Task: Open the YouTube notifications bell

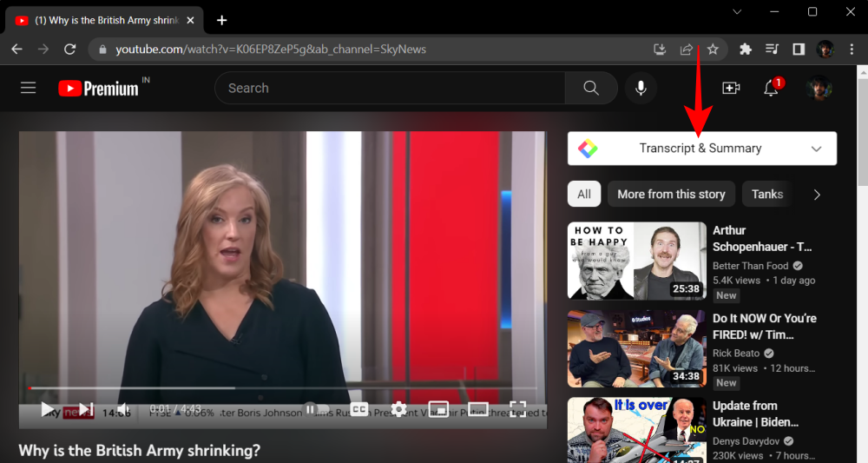Action: click(x=771, y=88)
